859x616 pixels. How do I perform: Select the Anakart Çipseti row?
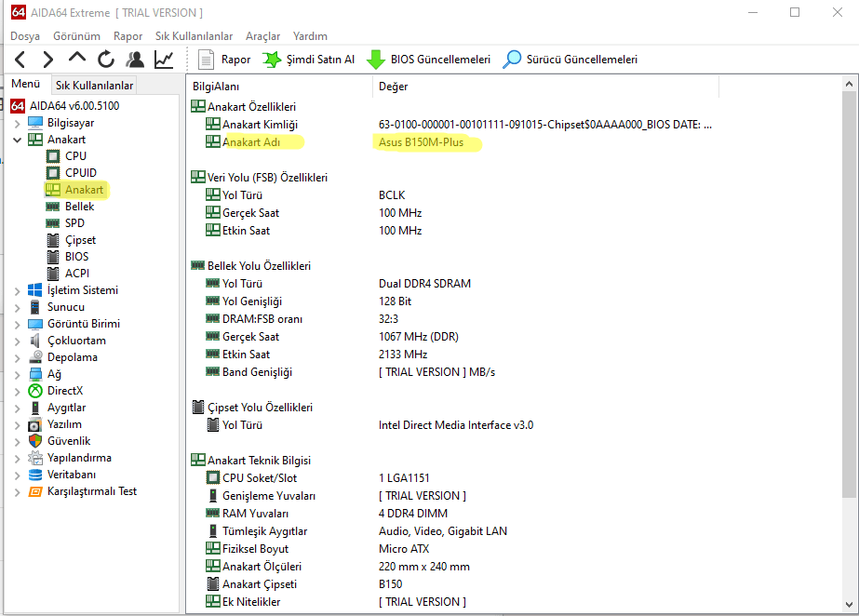click(304, 584)
